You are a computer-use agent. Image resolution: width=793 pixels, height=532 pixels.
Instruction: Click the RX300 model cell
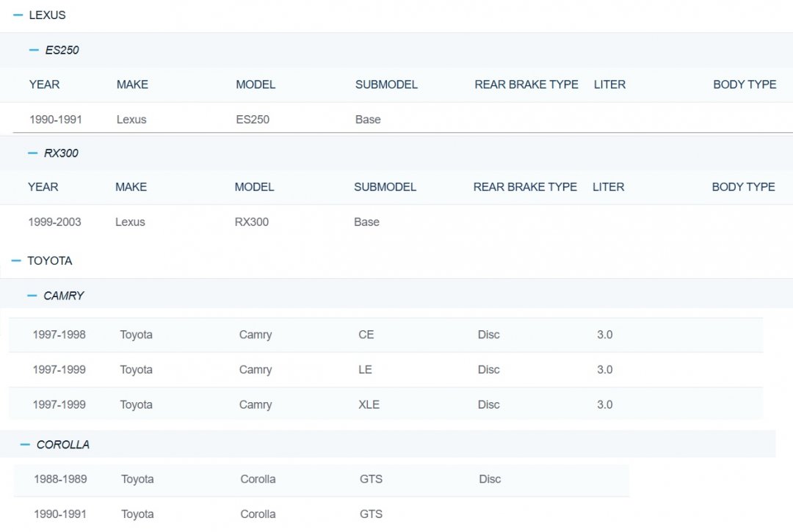click(252, 222)
